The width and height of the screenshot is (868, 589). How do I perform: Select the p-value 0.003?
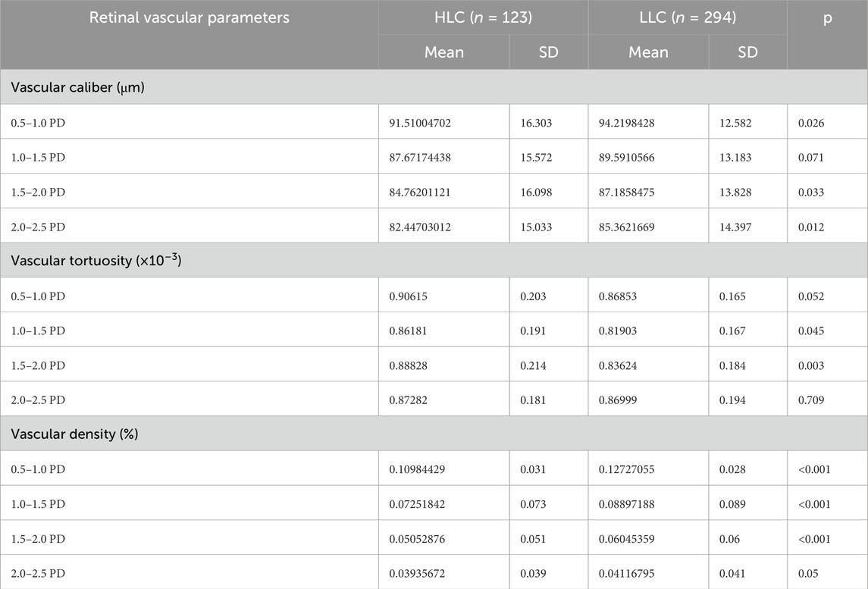tap(810, 365)
